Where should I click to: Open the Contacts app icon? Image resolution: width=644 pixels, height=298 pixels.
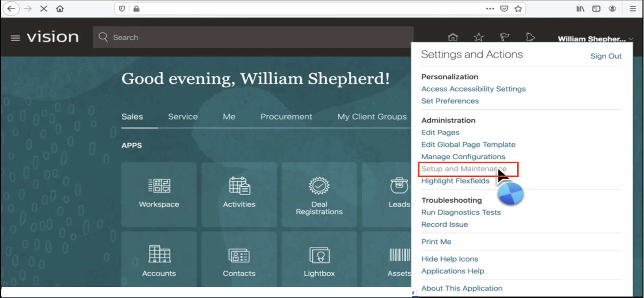coord(239,260)
